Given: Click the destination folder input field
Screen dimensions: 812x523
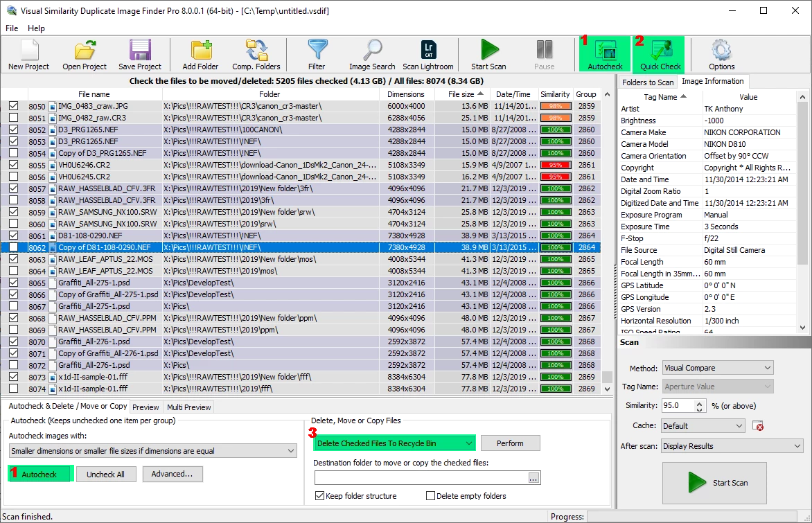Looking at the screenshot, I should click(x=421, y=478).
